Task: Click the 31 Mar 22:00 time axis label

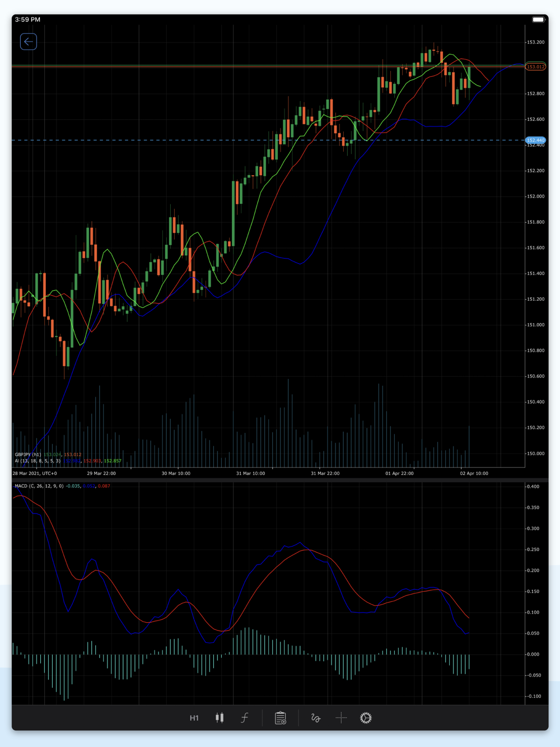Action: 325,473
